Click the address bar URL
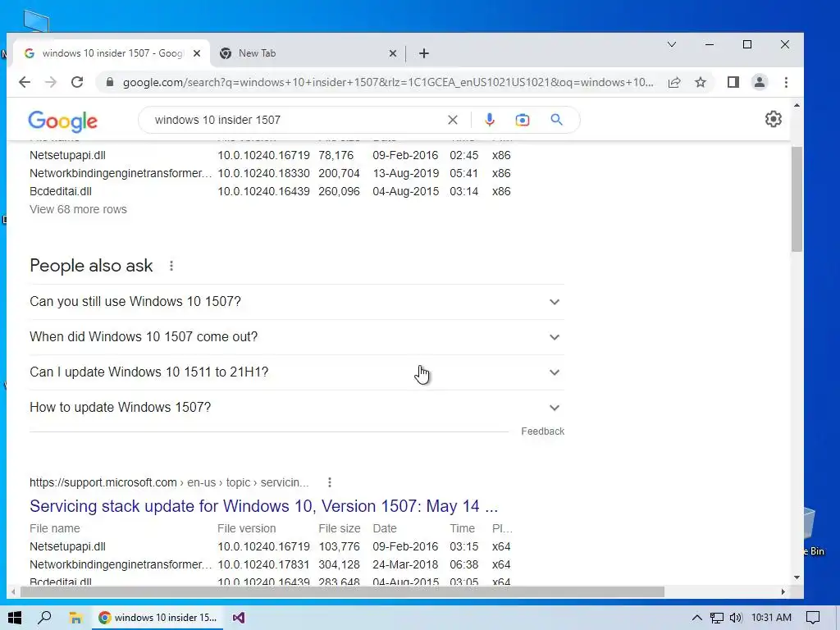 pos(388,82)
